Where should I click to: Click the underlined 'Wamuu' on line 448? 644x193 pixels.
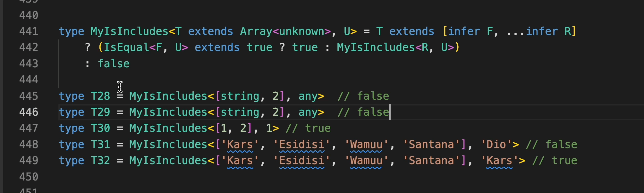[x=366, y=144]
